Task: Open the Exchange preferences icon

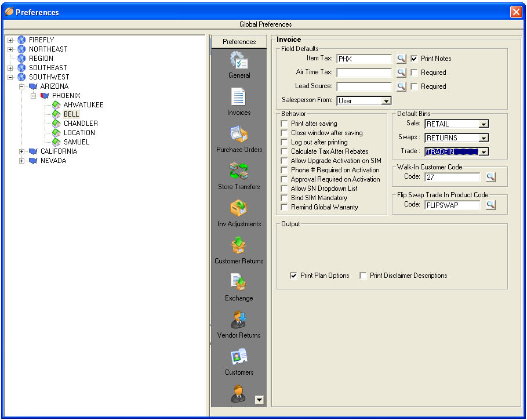Action: point(239,282)
